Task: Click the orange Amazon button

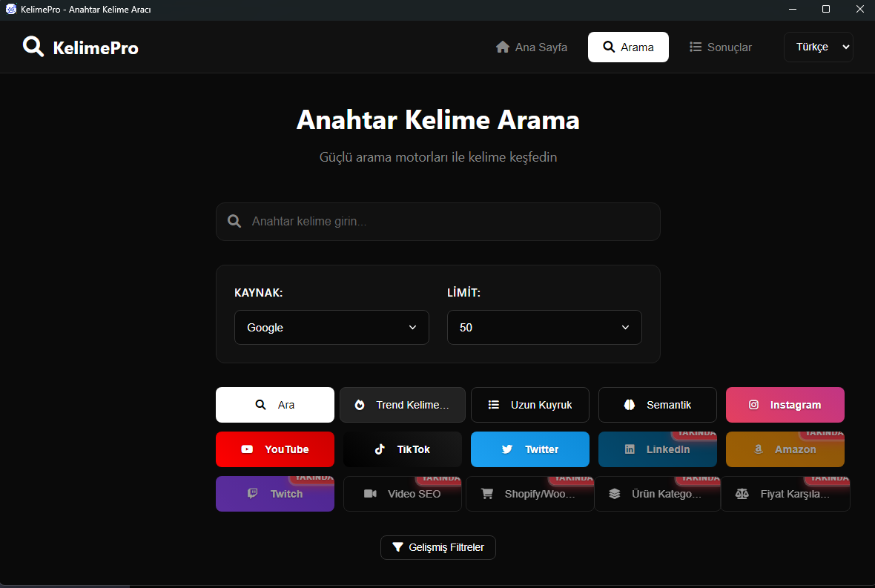Action: [785, 449]
